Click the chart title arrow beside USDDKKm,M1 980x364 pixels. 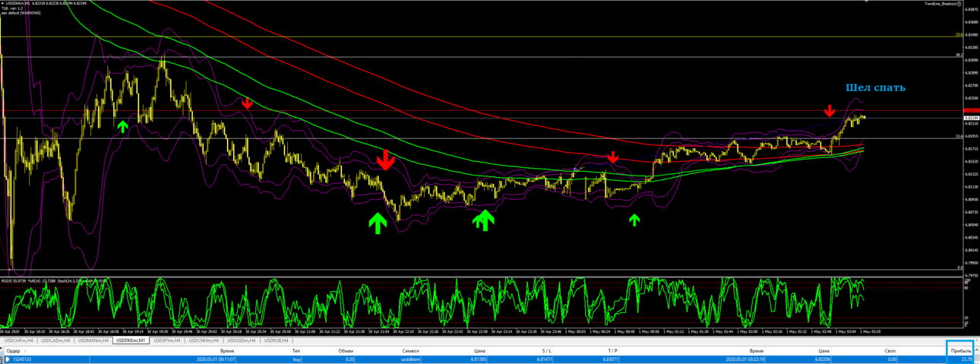(2, 4)
